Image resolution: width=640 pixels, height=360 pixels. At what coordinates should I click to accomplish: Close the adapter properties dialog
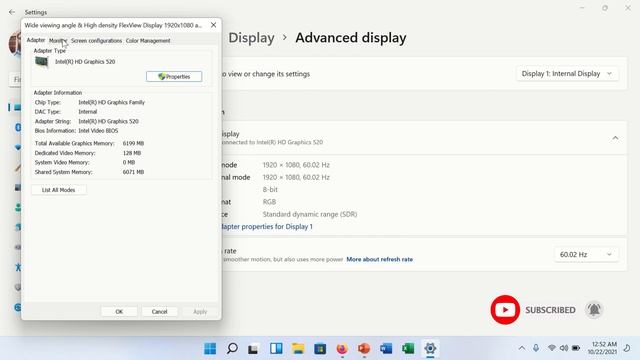(213, 25)
